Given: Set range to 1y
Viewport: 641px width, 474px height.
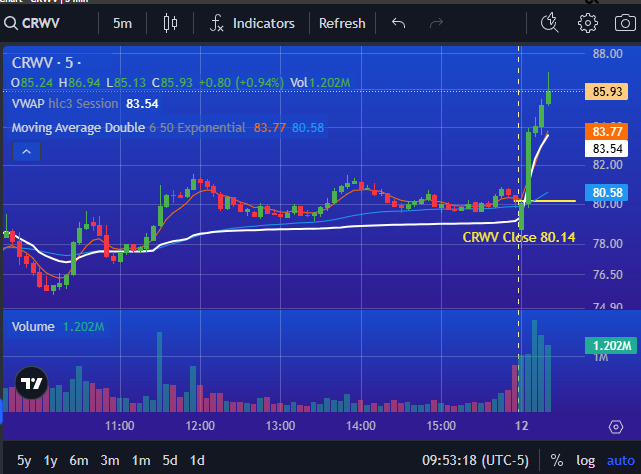Looking at the screenshot, I should tap(50, 461).
